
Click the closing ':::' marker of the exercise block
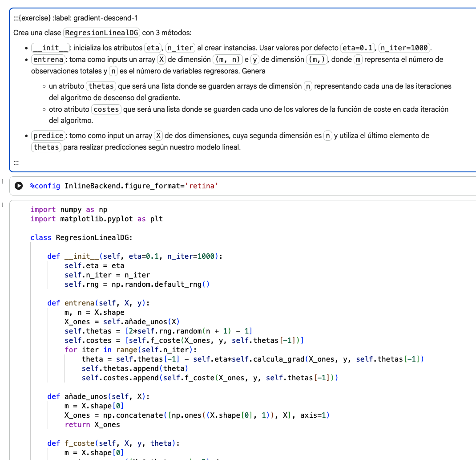click(x=16, y=163)
